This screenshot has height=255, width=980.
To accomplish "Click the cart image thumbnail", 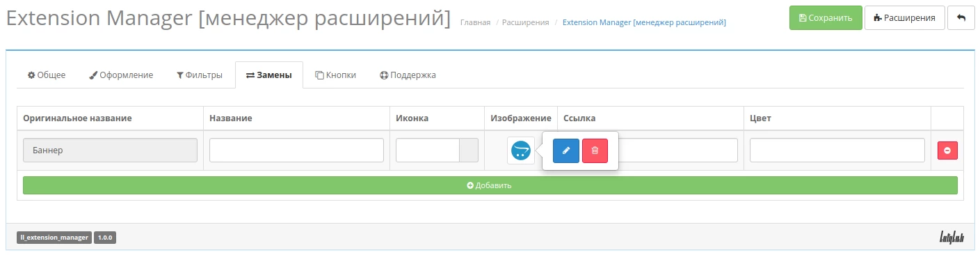I will 521,150.
